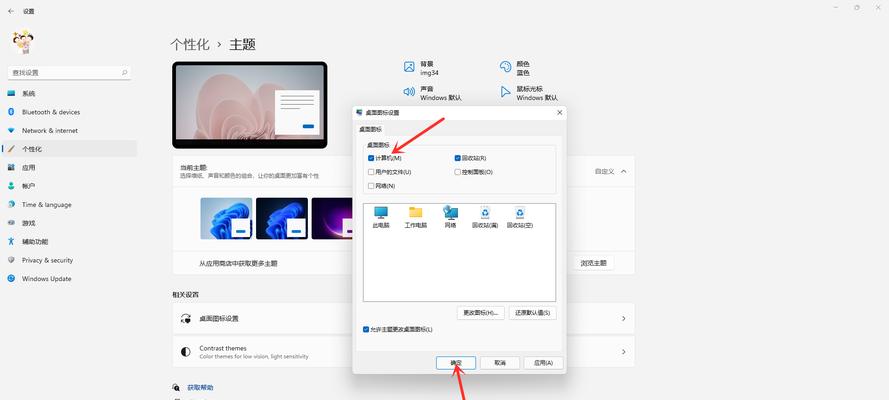Click the 还原默认值(S) button
Image resolution: width=889 pixels, height=400 pixels.
pyautogui.click(x=532, y=313)
